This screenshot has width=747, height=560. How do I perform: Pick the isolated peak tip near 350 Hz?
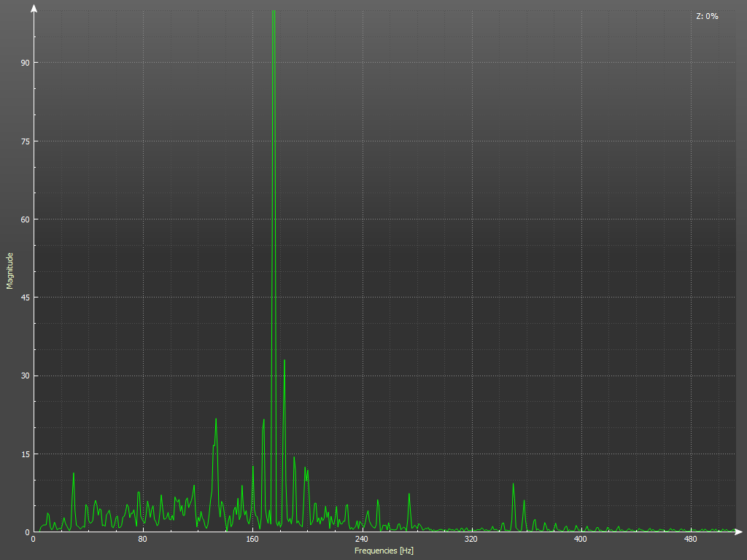point(513,483)
